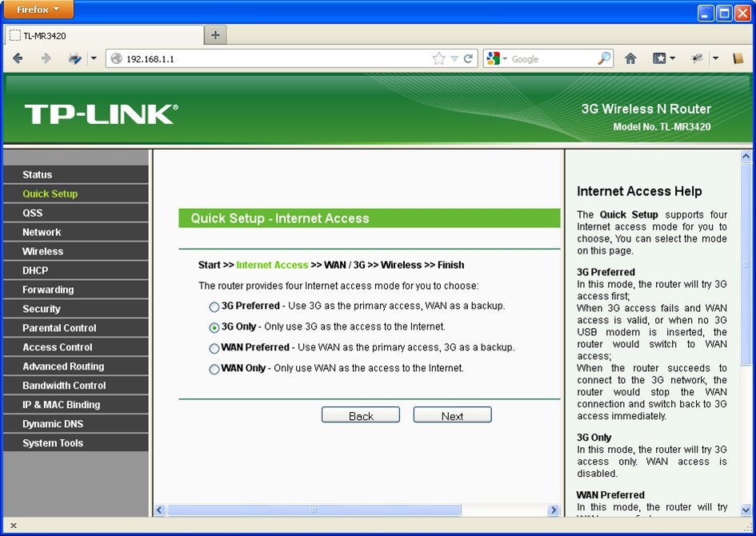This screenshot has height=536, width=756.
Task: Open Network in the sidebar
Action: click(76, 232)
